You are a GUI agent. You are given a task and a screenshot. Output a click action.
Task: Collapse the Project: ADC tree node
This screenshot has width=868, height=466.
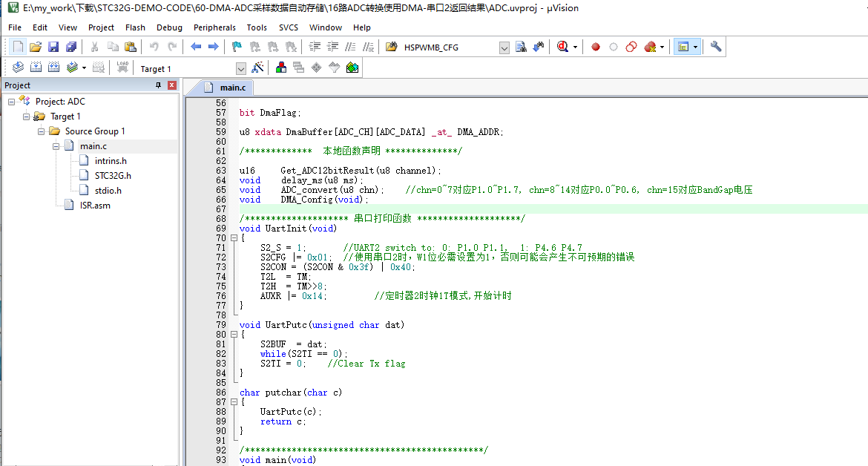click(x=11, y=102)
